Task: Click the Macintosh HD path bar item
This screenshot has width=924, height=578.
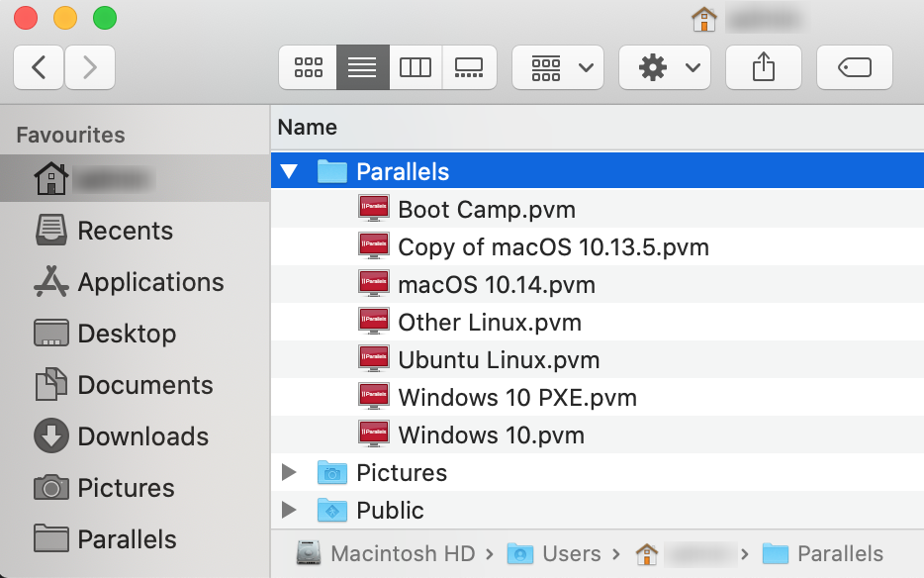Action: tap(386, 554)
